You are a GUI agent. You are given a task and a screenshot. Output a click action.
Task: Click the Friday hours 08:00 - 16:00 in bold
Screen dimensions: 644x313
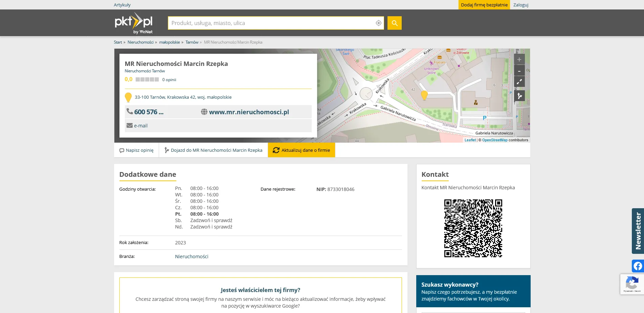coord(204,214)
